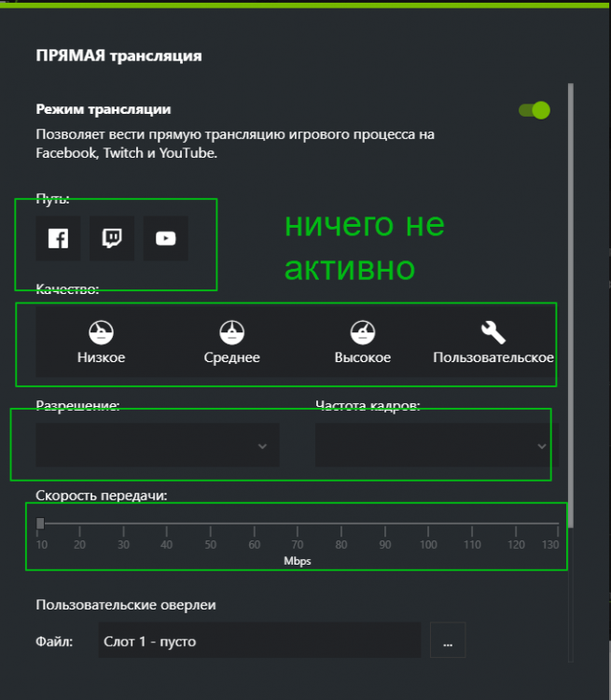Pick the YouTube streaming destination icon
The height and width of the screenshot is (700, 611).
tap(166, 238)
